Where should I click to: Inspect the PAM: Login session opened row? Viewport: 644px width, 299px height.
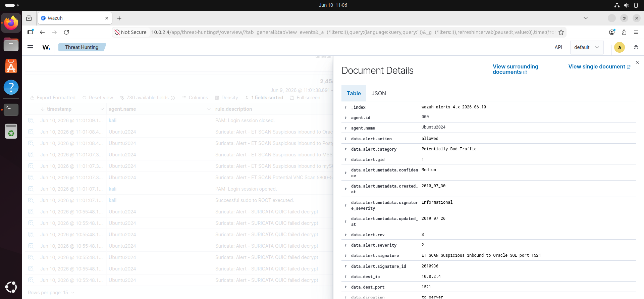tap(31, 189)
